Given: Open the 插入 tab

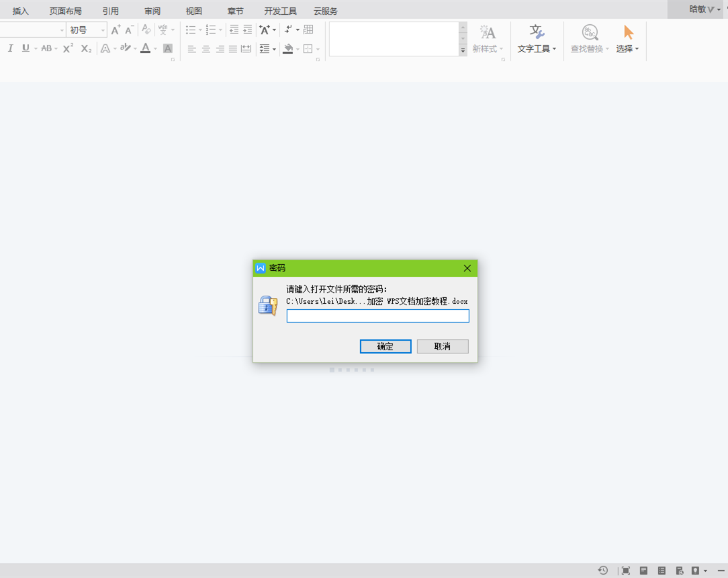Looking at the screenshot, I should click(20, 11).
